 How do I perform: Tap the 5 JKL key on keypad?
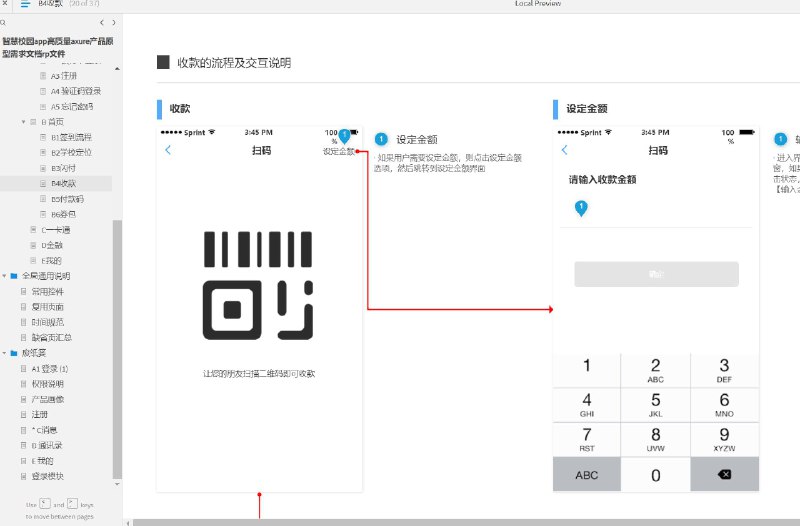pos(656,405)
